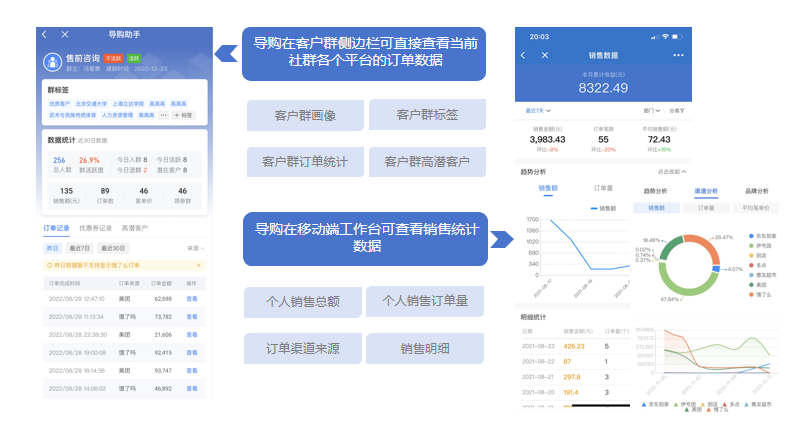Go back in the 导购助手 panel
This screenshot has width=810, height=435.
pos(44,35)
